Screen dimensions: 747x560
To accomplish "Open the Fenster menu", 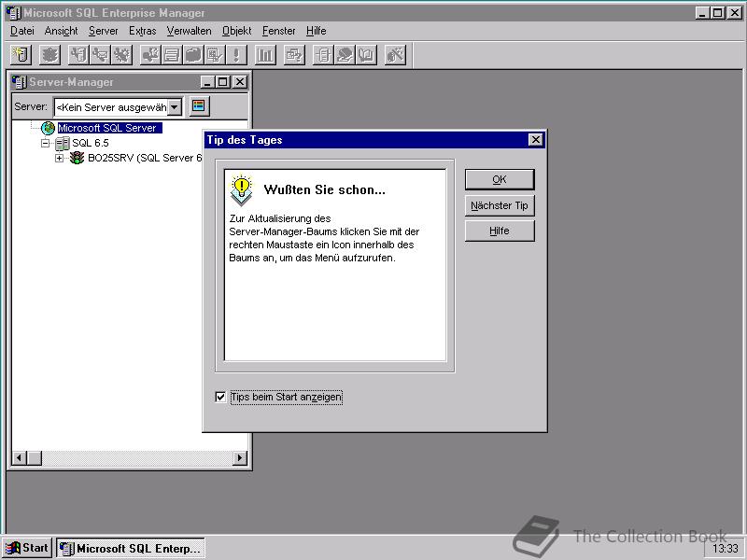I will click(x=278, y=31).
